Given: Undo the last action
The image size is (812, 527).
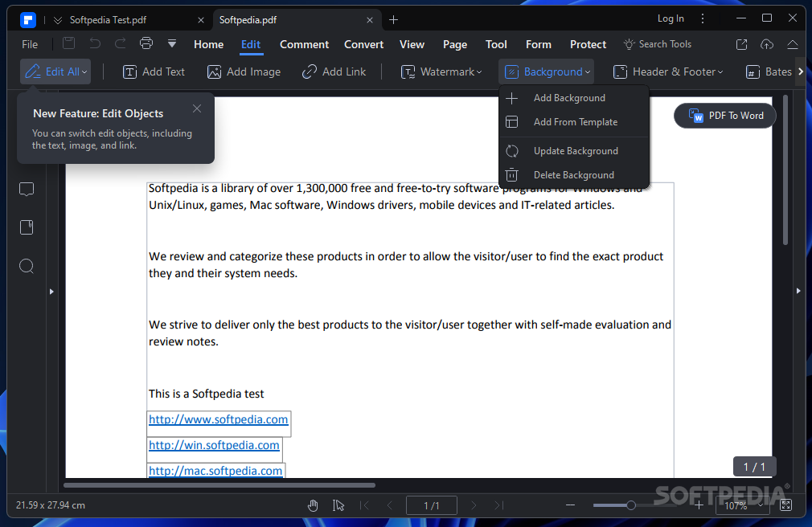Looking at the screenshot, I should [x=95, y=43].
